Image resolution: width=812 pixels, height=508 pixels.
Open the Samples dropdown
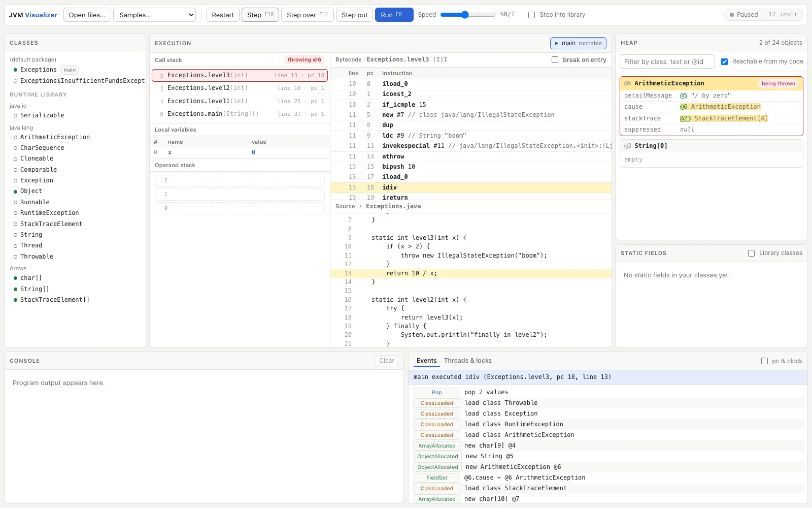tap(154, 15)
